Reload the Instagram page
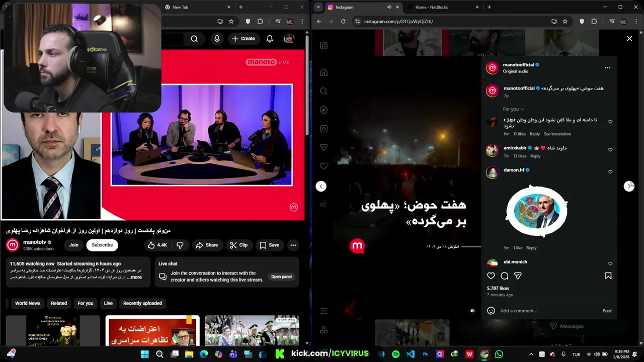The image size is (644, 362). pyautogui.click(x=343, y=21)
